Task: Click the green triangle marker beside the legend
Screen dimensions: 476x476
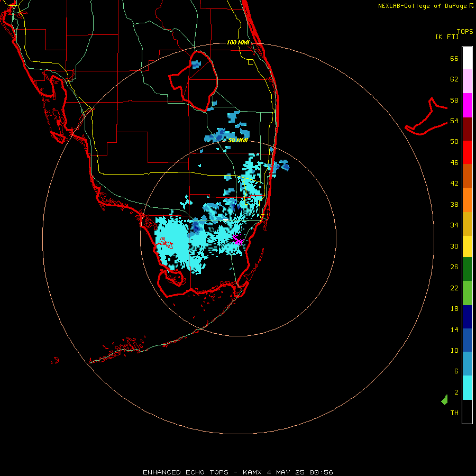Action: tap(445, 400)
